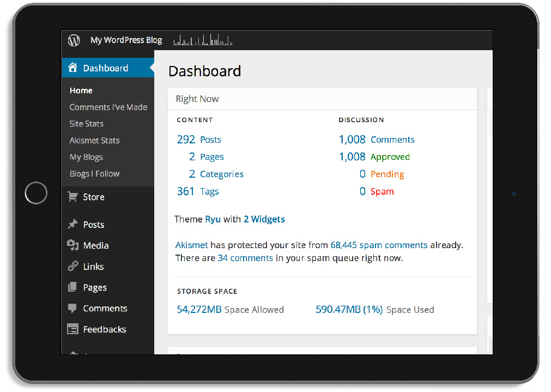Click the 1,008 approved count
Screen dimensions: 551x392
pyautogui.click(x=352, y=157)
